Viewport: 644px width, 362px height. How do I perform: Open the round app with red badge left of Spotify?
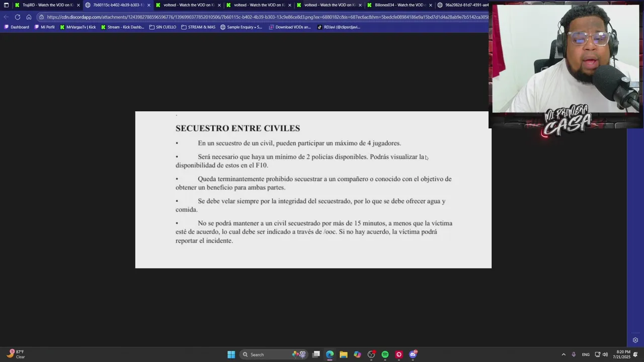click(371, 354)
